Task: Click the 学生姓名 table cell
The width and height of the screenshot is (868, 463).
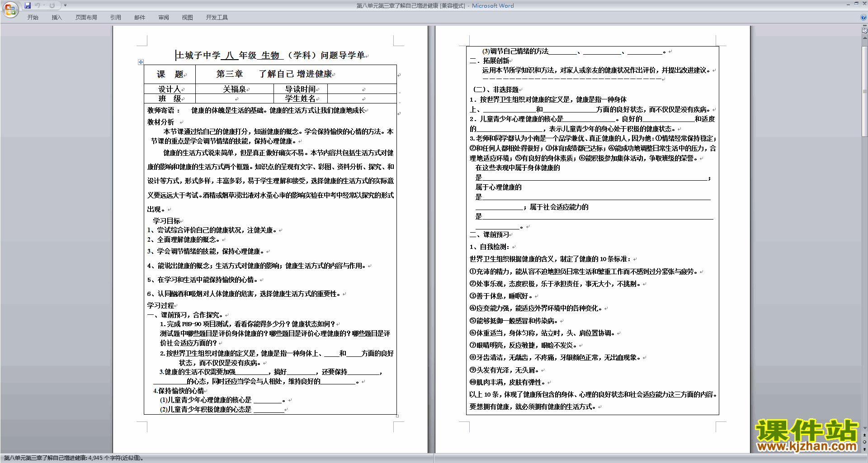Action: pyautogui.click(x=301, y=98)
